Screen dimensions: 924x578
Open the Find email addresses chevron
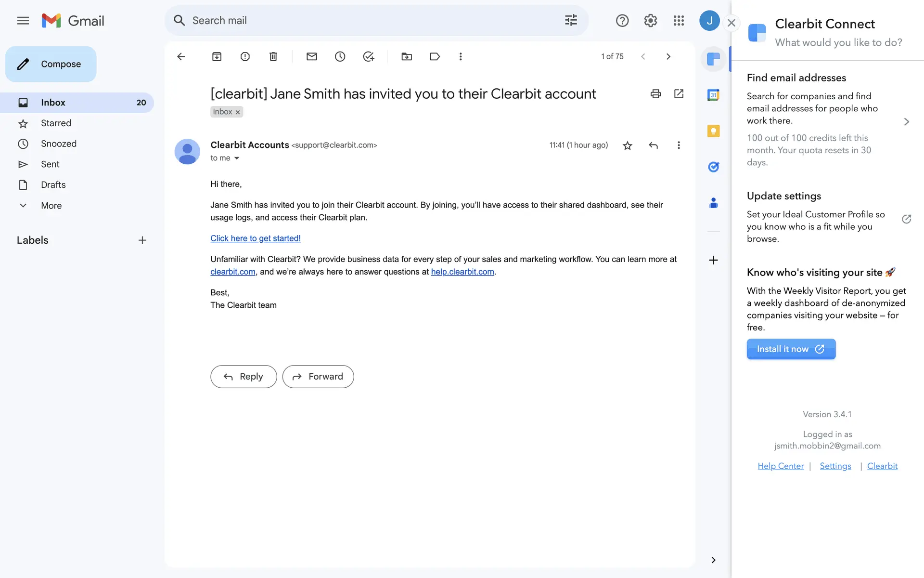tap(906, 122)
